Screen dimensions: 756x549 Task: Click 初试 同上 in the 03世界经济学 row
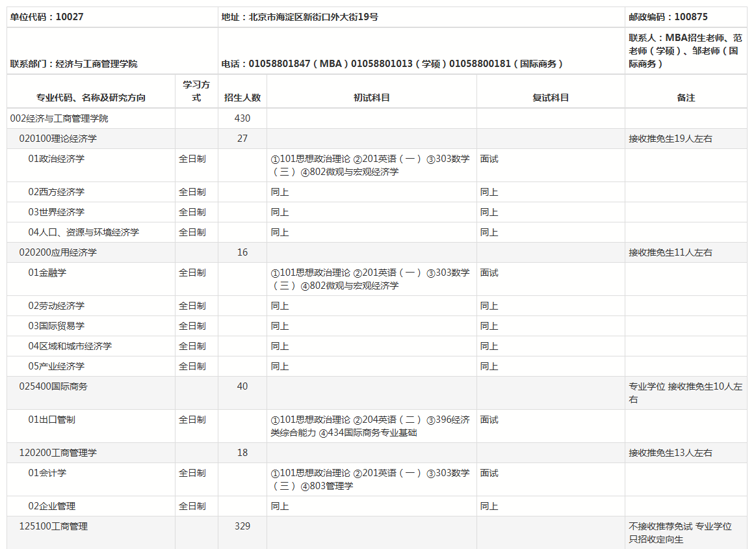click(x=280, y=212)
